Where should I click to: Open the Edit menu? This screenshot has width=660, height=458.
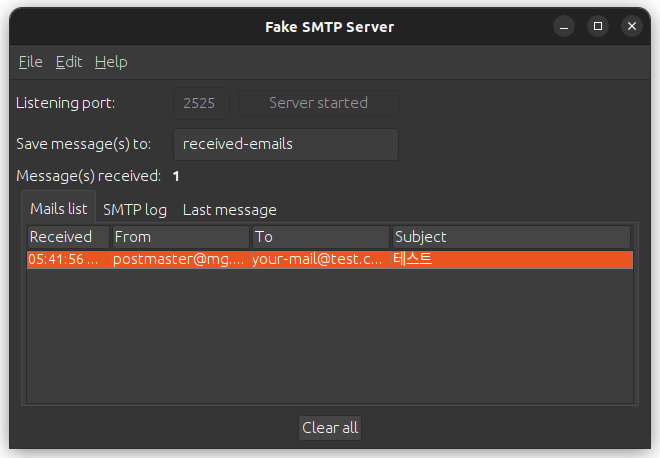coord(69,62)
